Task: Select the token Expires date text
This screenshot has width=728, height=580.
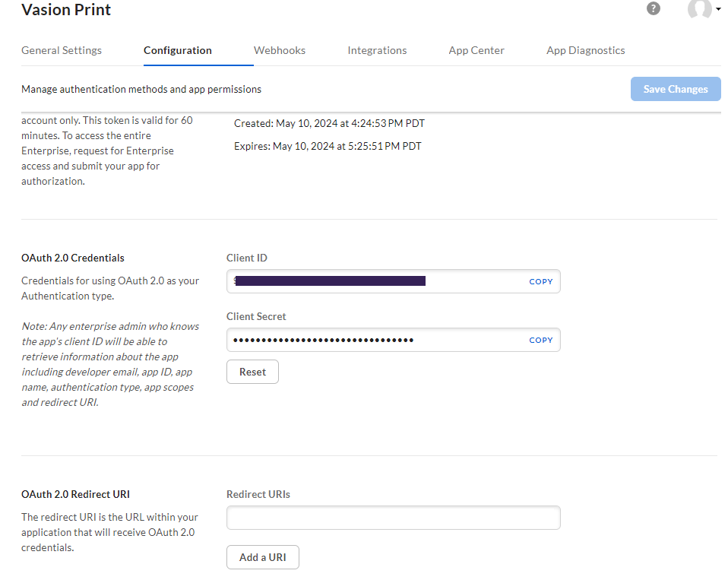Action: 328,146
